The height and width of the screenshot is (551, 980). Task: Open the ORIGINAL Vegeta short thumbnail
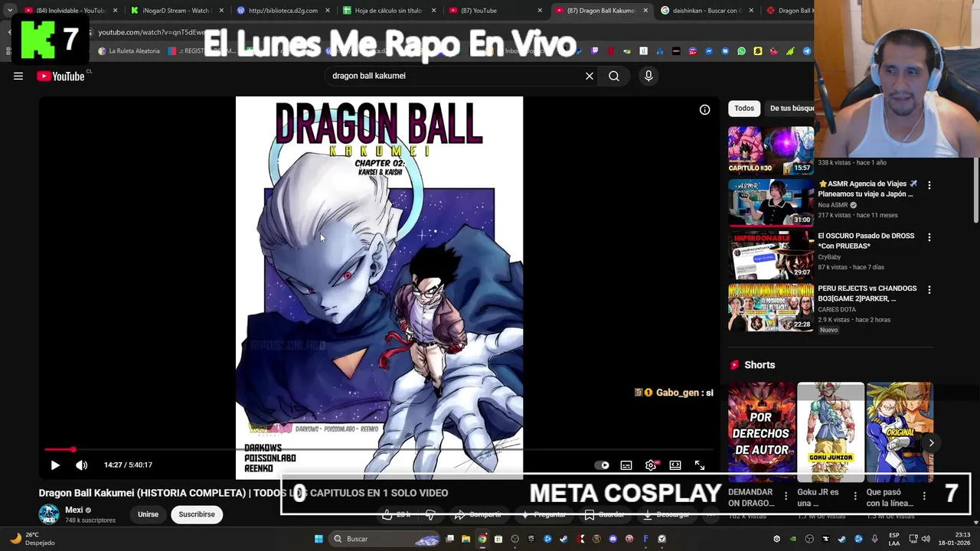tap(900, 432)
